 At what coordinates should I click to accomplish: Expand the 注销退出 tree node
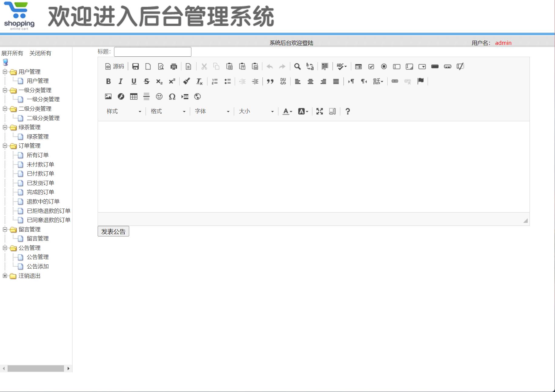pyautogui.click(x=5, y=276)
